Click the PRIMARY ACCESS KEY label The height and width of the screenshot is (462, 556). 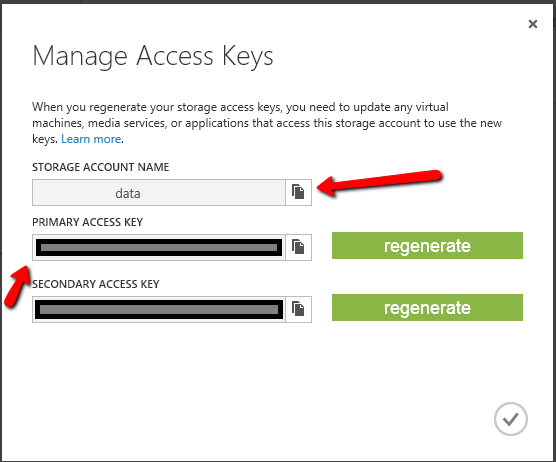point(88,222)
